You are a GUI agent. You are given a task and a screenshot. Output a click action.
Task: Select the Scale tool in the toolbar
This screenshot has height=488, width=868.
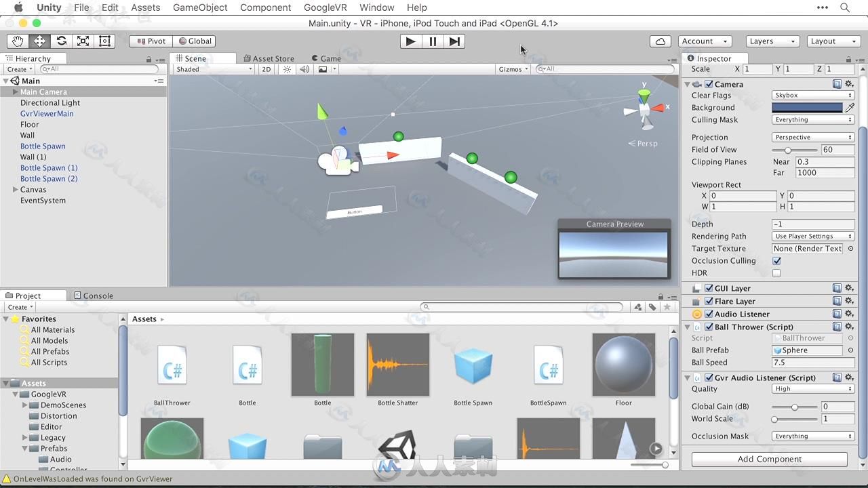pos(83,41)
